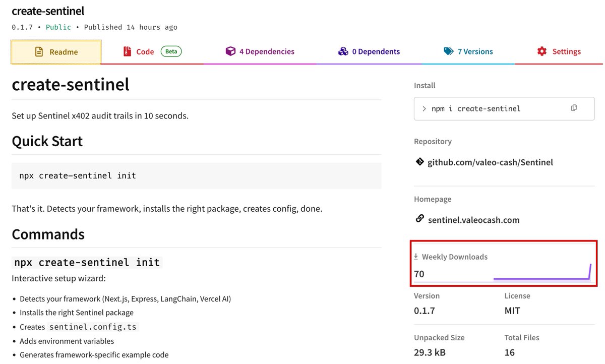605x364 pixels.
Task: Click the 'npx create-sentinel init' Quick Start code block
Action: point(196,176)
